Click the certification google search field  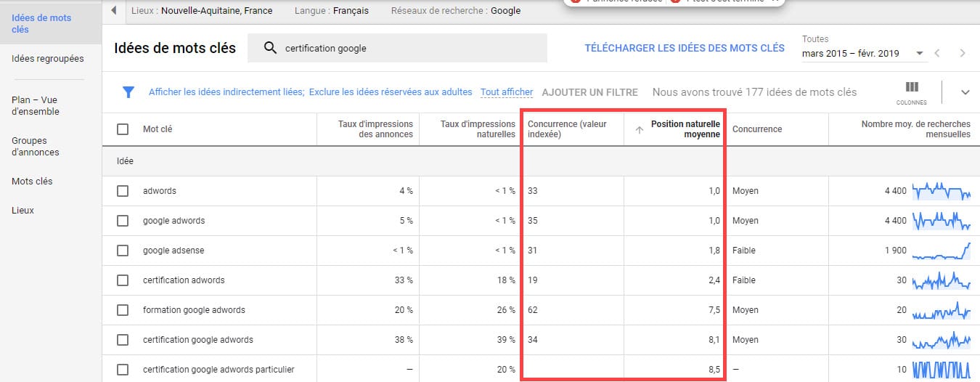[397, 49]
